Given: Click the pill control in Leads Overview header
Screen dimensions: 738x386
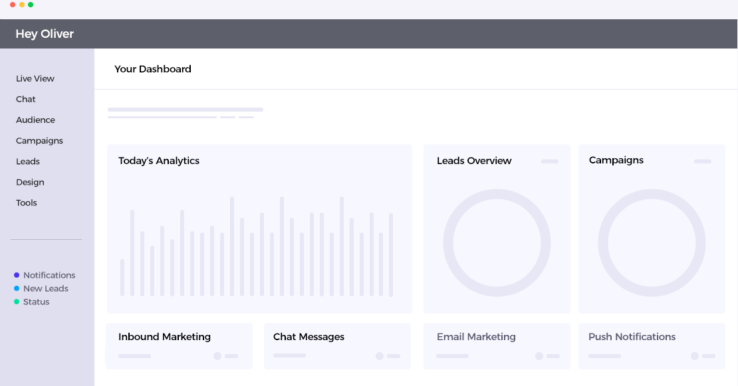Looking at the screenshot, I should 550,161.
